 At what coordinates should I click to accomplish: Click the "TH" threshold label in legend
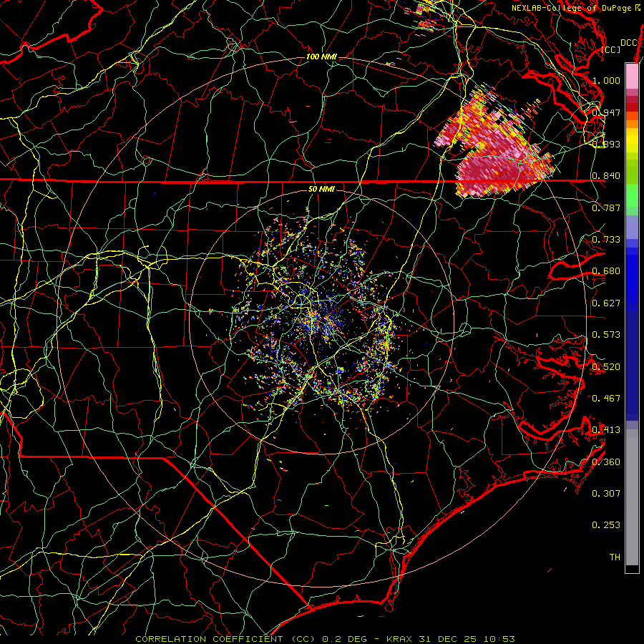[x=615, y=557]
